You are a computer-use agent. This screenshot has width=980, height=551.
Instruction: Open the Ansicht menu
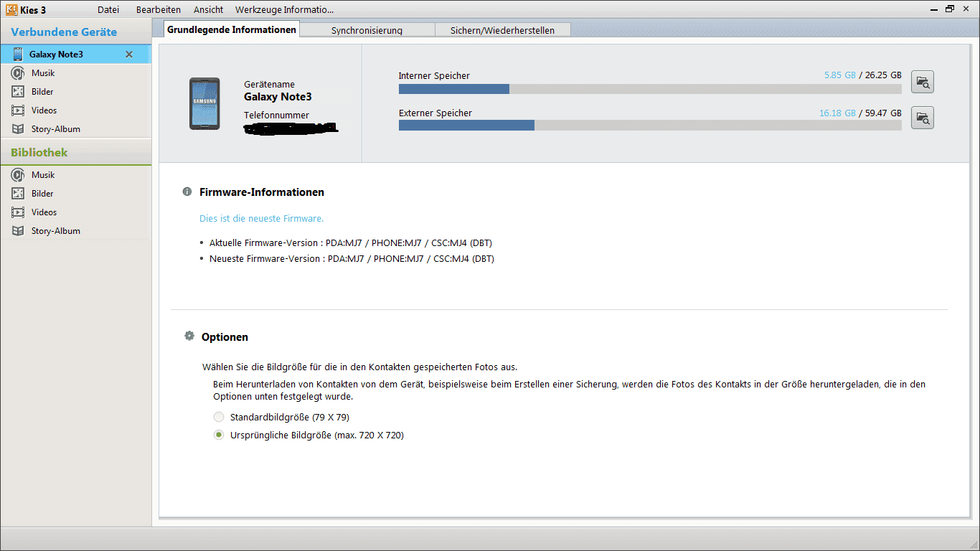209,9
